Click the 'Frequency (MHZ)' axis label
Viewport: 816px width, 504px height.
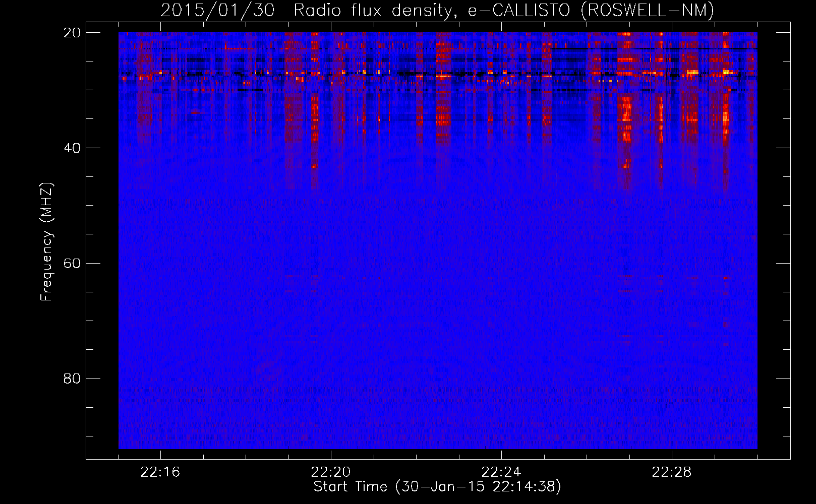(x=46, y=242)
